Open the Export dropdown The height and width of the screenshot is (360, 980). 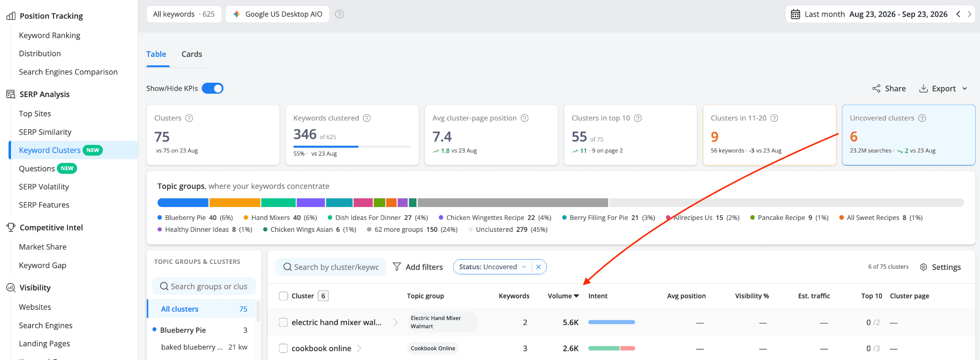(943, 88)
